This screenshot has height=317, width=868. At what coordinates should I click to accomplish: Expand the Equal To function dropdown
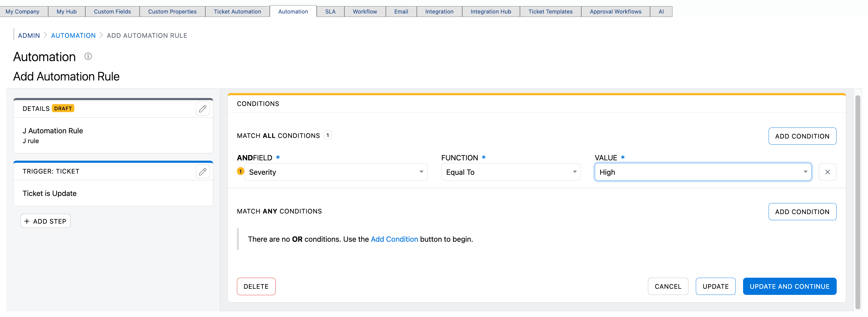click(x=511, y=172)
